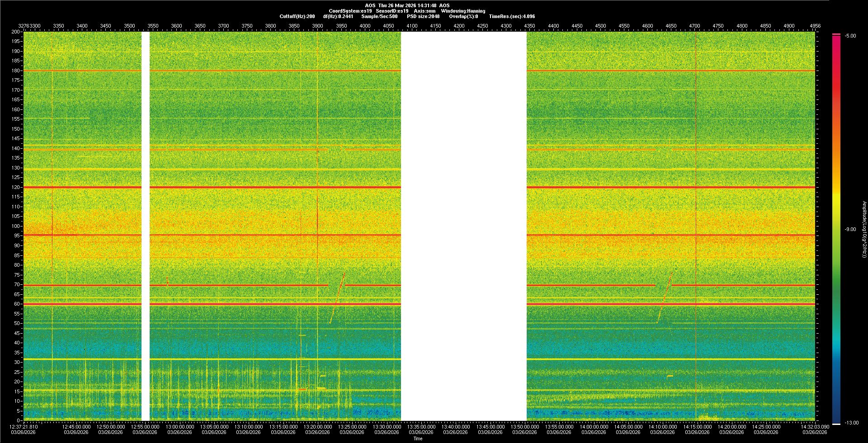Click the Windowing:Hanning header label
The width and height of the screenshot is (868, 443).
tap(463, 11)
